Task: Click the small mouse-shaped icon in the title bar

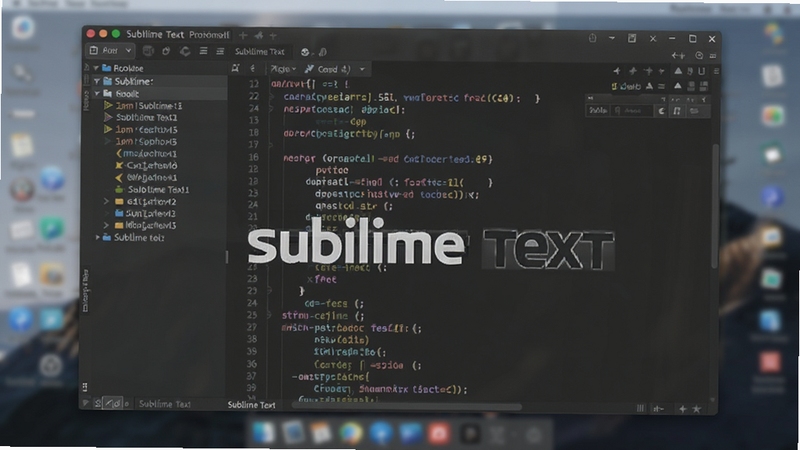Action: point(592,38)
